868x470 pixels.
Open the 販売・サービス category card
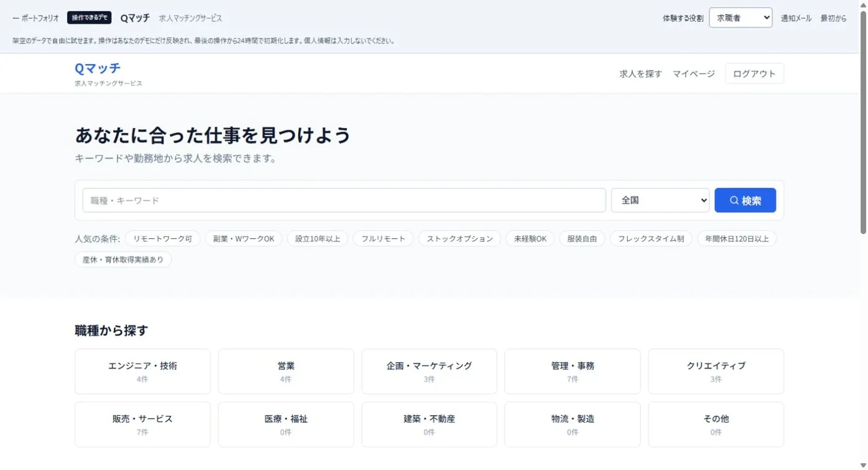(x=142, y=424)
